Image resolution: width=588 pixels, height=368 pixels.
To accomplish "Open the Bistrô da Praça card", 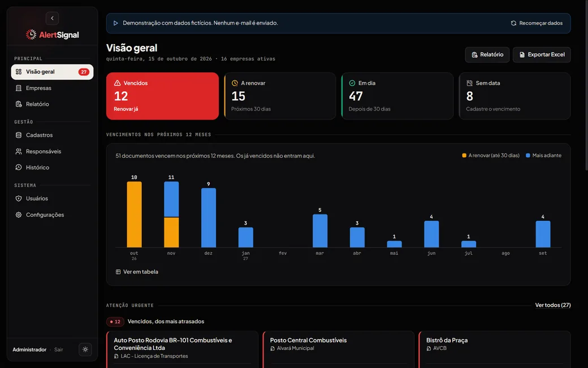I will (495, 349).
